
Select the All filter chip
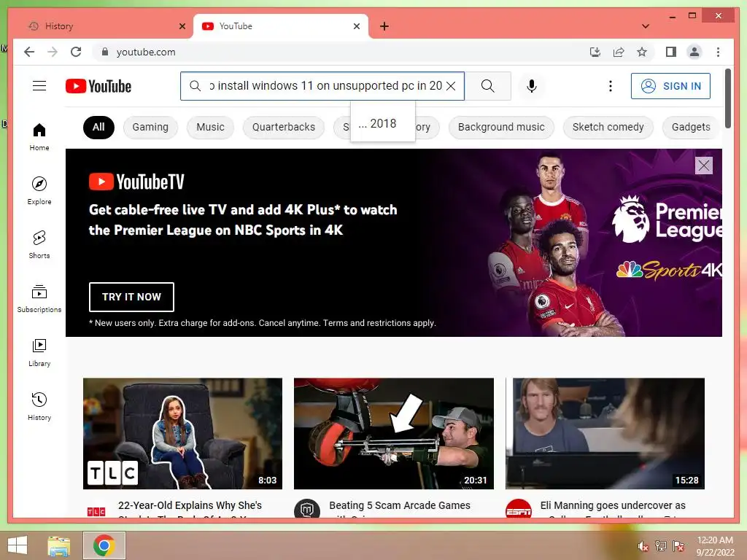tap(98, 127)
